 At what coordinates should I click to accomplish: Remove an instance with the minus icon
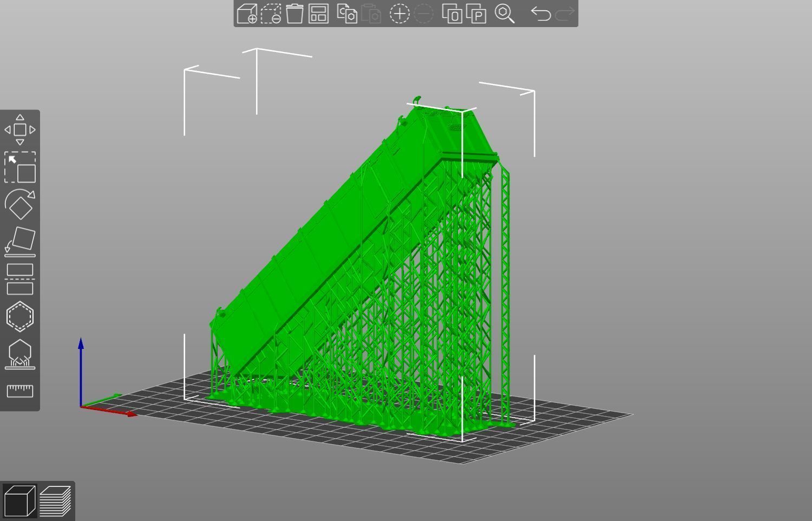pos(423,14)
